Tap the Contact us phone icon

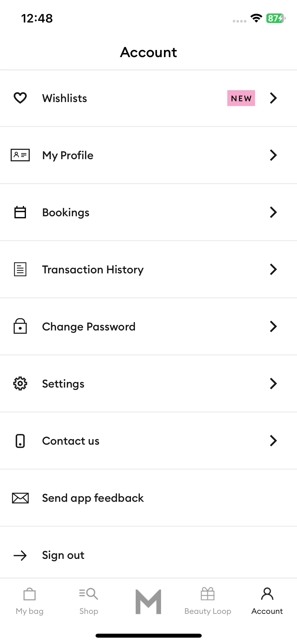[x=20, y=441]
